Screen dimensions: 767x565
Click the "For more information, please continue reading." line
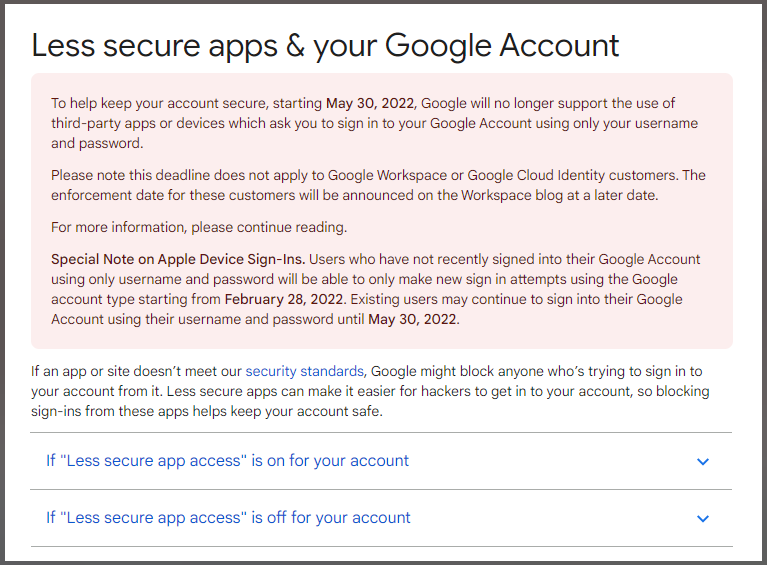coord(199,227)
